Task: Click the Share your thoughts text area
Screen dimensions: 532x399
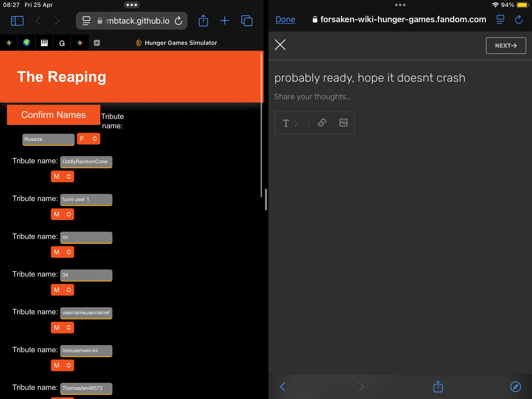Action: point(312,97)
